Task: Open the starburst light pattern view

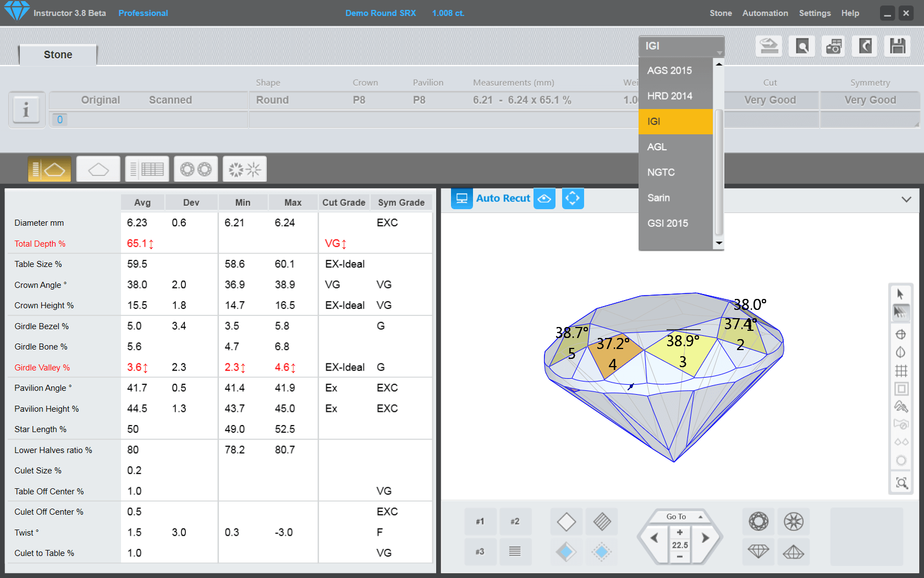Action: [245, 169]
